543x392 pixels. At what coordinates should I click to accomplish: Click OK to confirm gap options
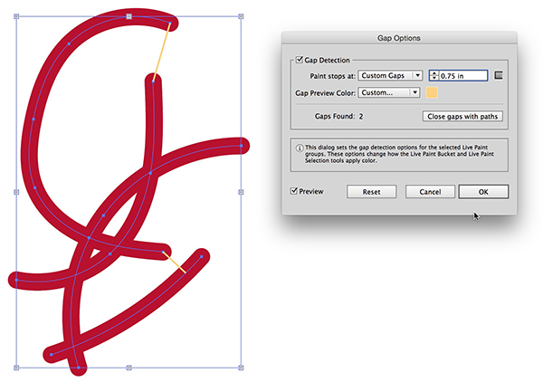[x=483, y=192]
